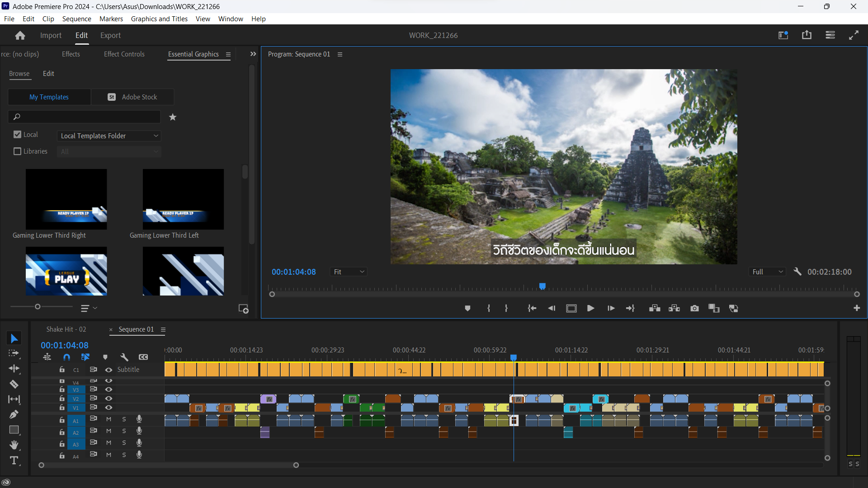
Task: Toggle Snap in Timeline magnet icon
Action: point(66,357)
